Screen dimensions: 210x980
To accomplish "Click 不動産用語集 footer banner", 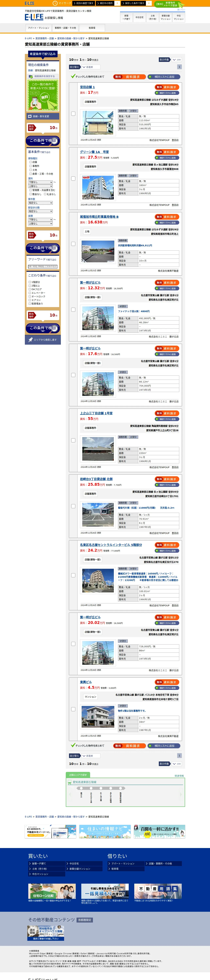I will tap(158, 891).
